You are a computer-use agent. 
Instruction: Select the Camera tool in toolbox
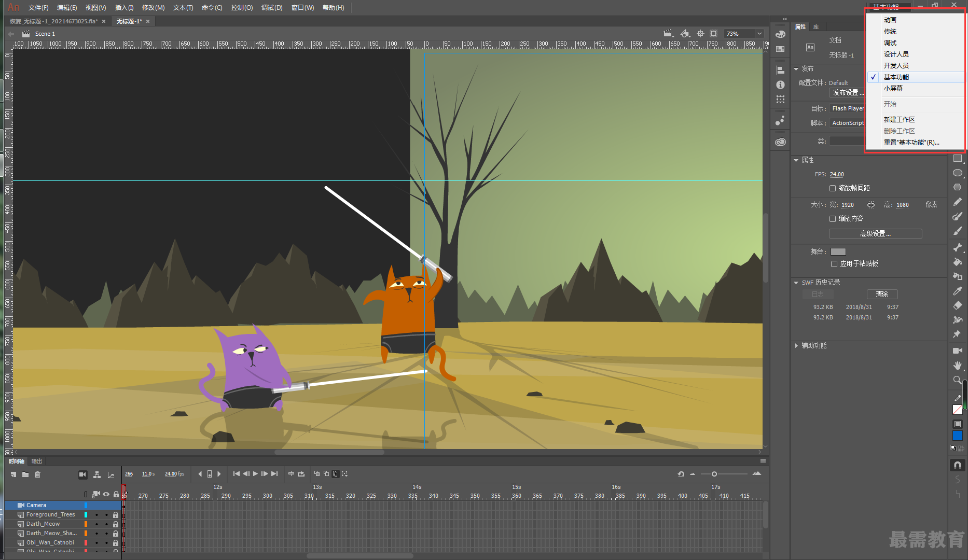958,351
